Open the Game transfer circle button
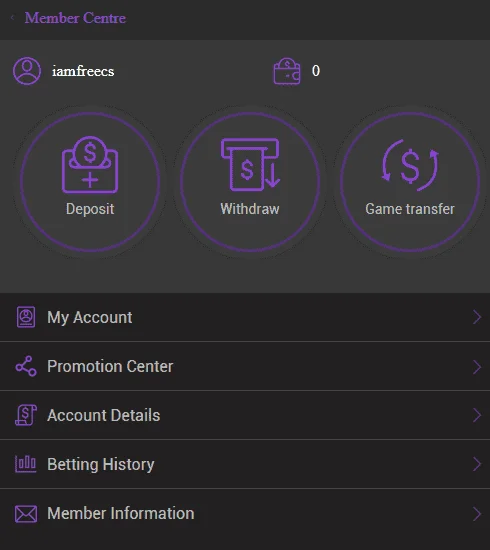Screen dimensions: 490x550 pyautogui.click(x=410, y=182)
